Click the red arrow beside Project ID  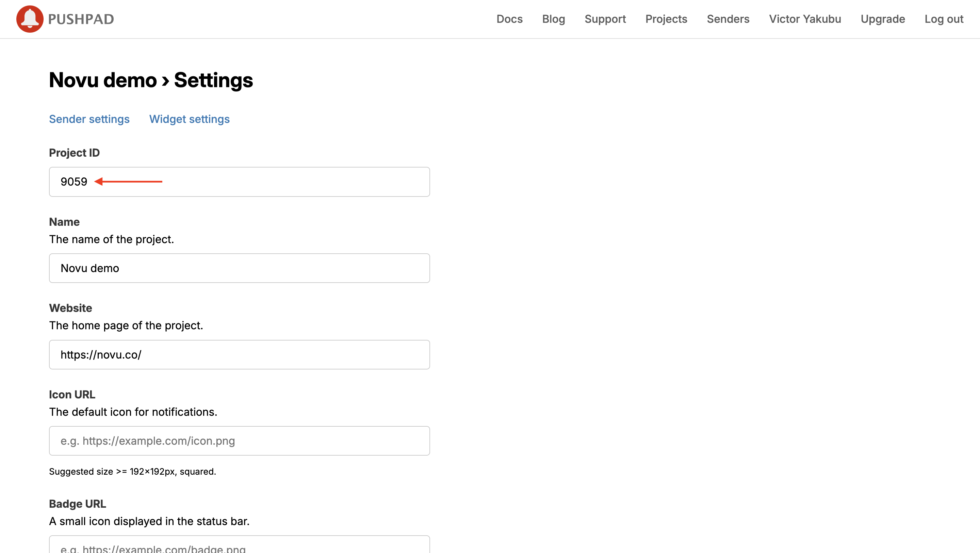point(128,181)
